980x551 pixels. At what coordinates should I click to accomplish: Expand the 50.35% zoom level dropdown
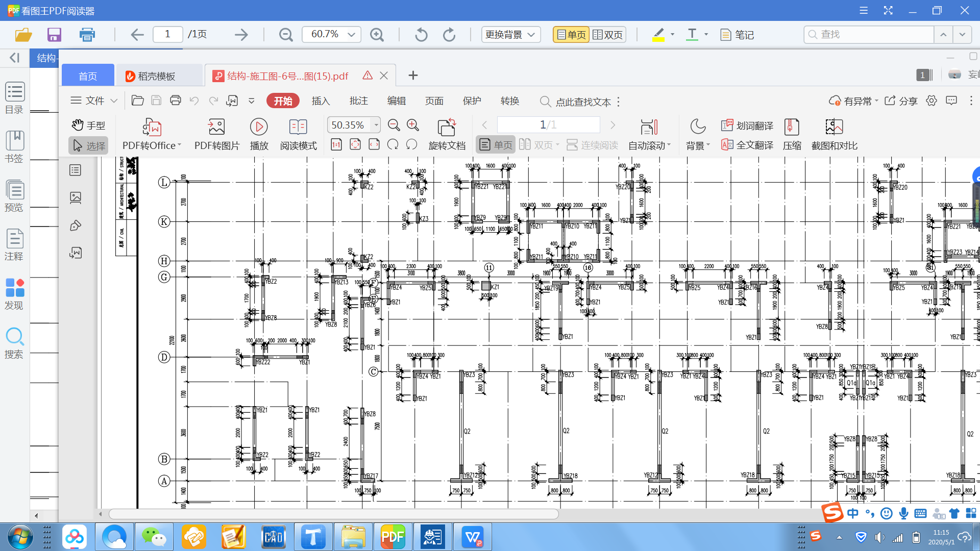point(376,125)
